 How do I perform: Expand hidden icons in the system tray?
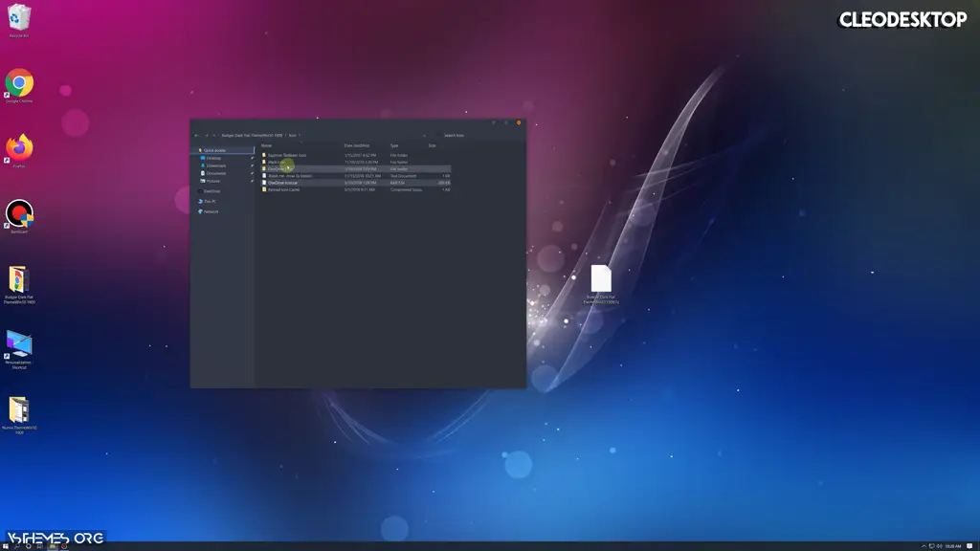924,546
